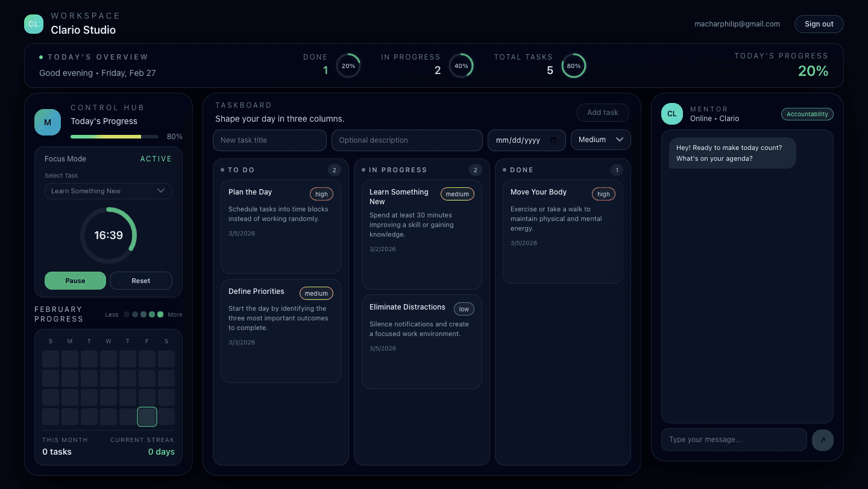Image resolution: width=868 pixels, height=489 pixels.
Task: Click the send message arrow icon
Action: [x=822, y=440]
